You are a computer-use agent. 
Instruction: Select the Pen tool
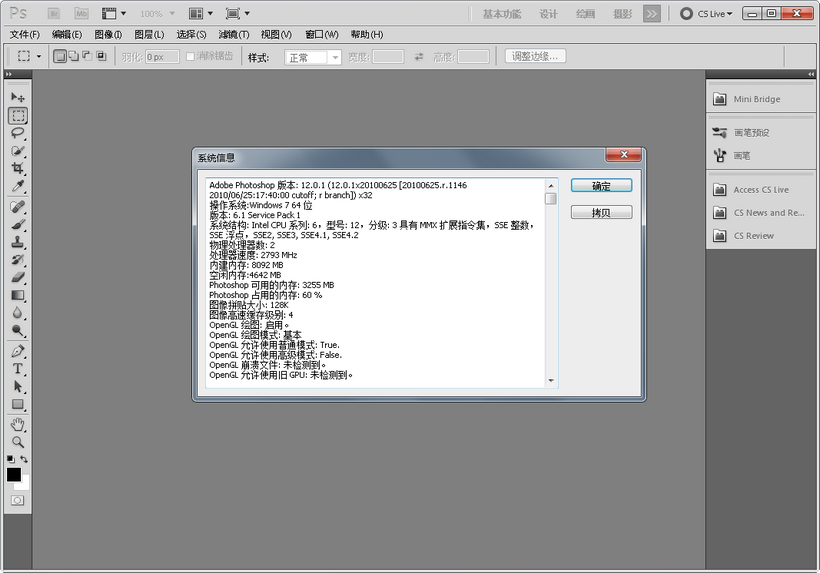click(x=17, y=351)
